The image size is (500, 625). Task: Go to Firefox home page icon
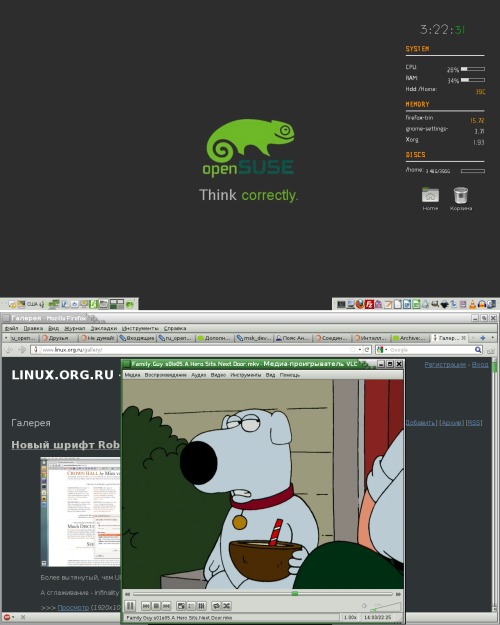[x=491, y=350]
